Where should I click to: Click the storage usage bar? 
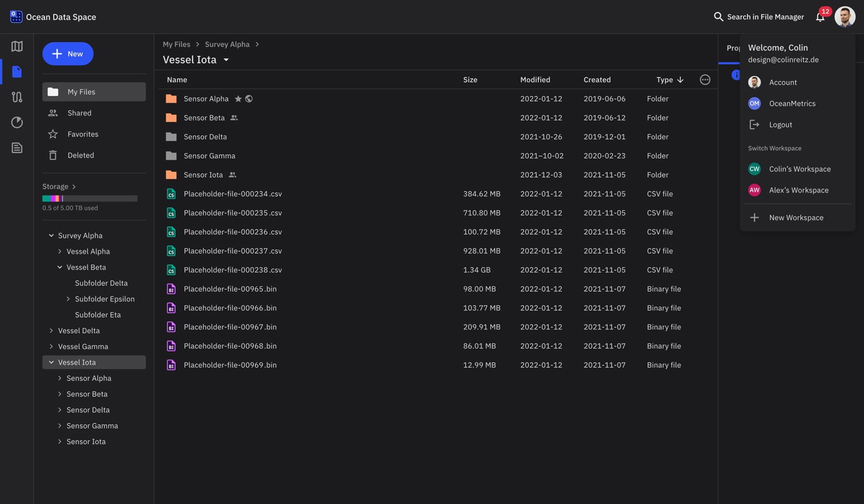[89, 198]
